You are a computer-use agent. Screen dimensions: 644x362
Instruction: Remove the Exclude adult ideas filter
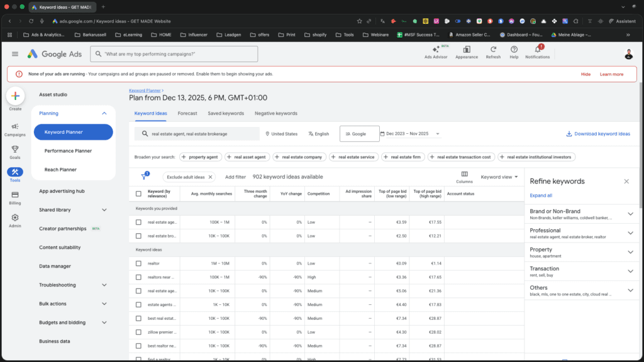point(210,177)
